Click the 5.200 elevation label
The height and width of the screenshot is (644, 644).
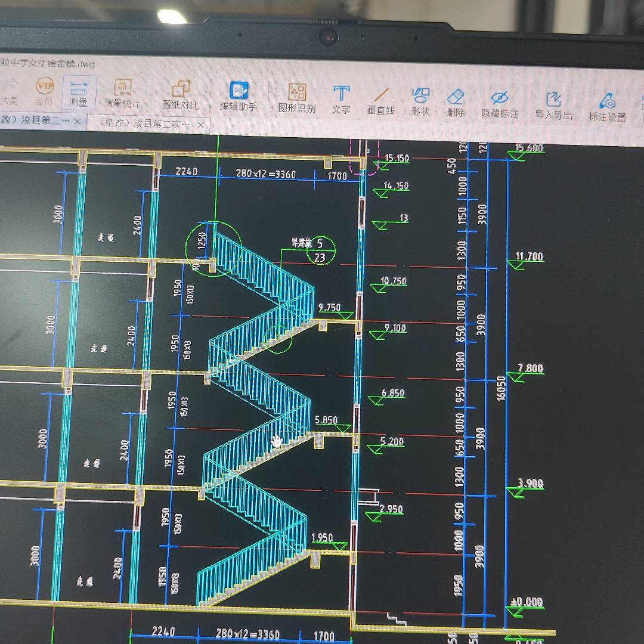392,441
